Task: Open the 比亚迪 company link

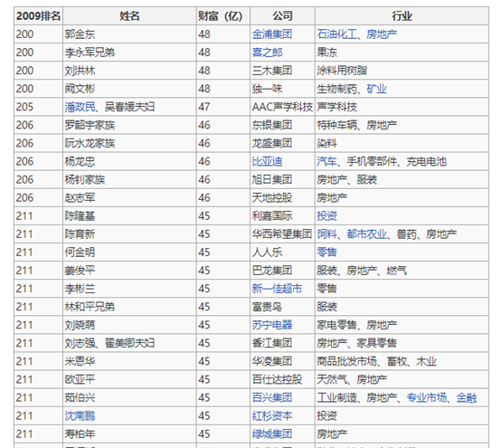Action: pyautogui.click(x=267, y=161)
